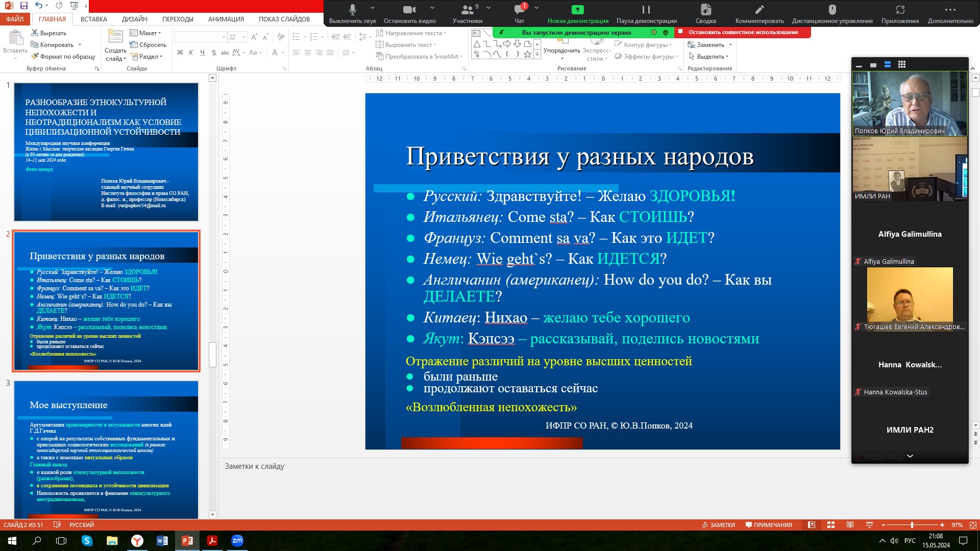This screenshot has width=980, height=551.
Task: Click the Zoom annotate pencil icon
Action: [759, 10]
